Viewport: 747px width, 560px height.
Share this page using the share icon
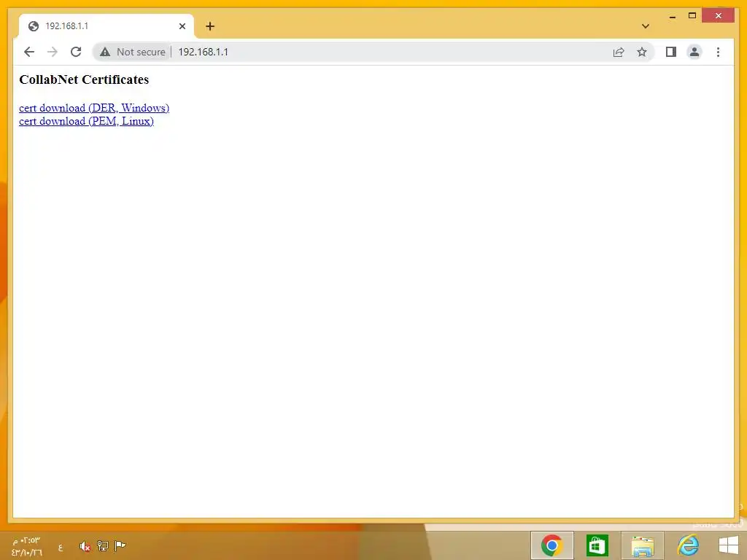pos(619,52)
